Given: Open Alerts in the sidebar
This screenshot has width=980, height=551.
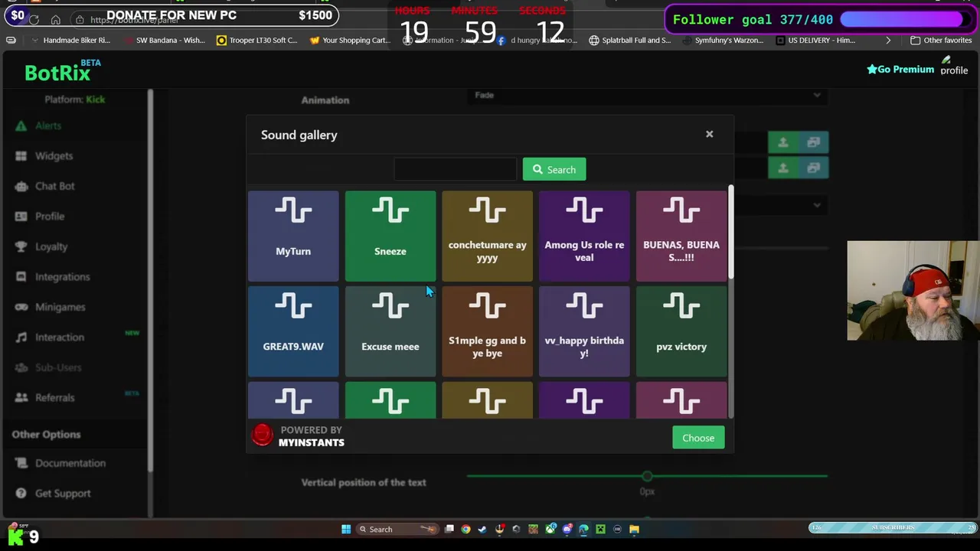Looking at the screenshot, I should coord(47,126).
